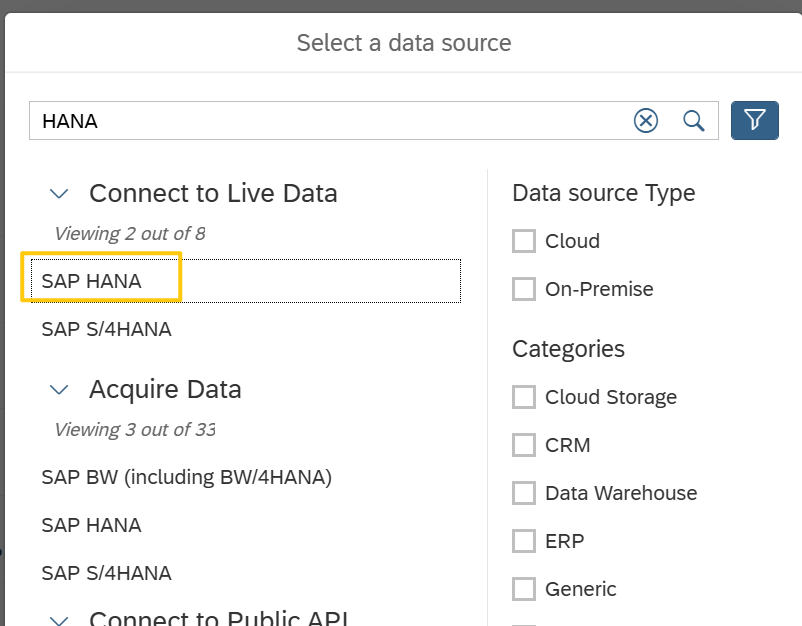Click the Connect to Live Data heading

pyautogui.click(x=213, y=193)
